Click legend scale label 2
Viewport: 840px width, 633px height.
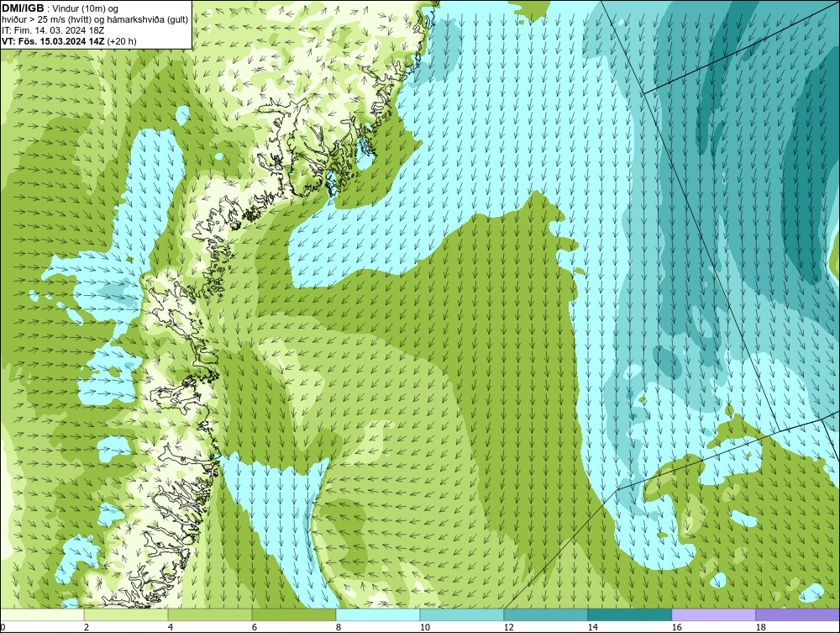(87, 627)
